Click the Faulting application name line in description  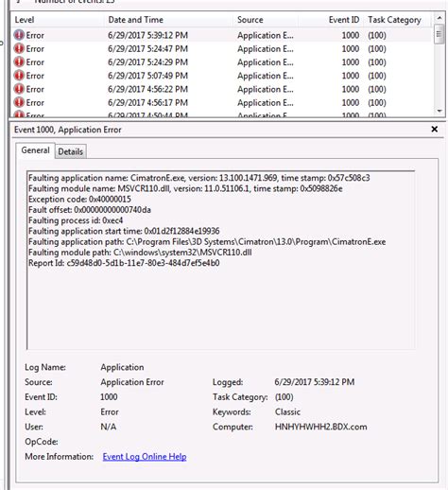pos(199,178)
